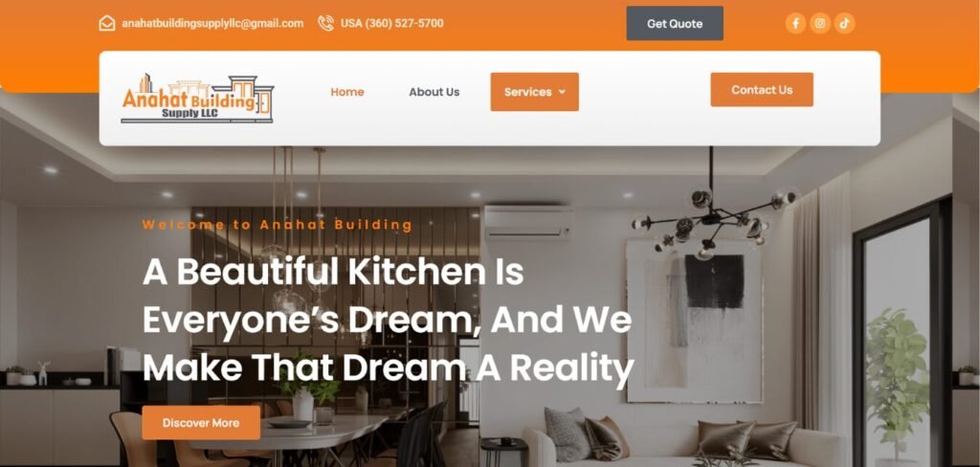This screenshot has width=980, height=467.
Task: Click the Contact Us button
Action: click(x=762, y=89)
